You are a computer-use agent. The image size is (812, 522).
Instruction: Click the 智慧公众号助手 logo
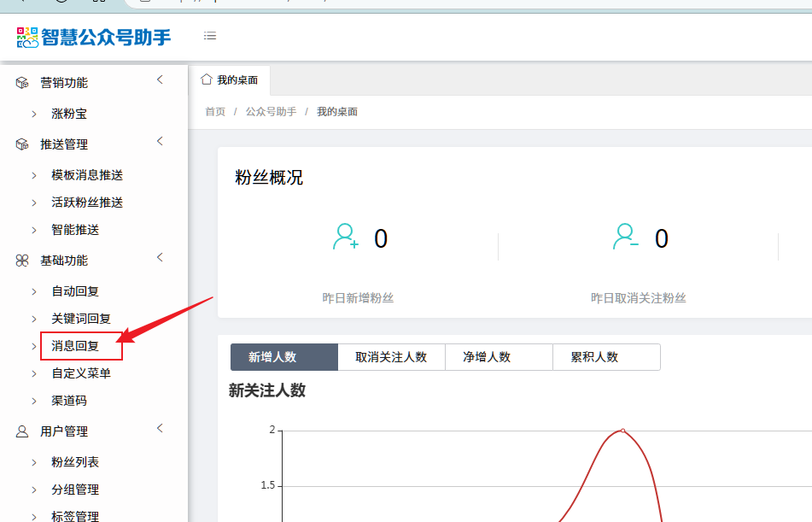pyautogui.click(x=94, y=37)
